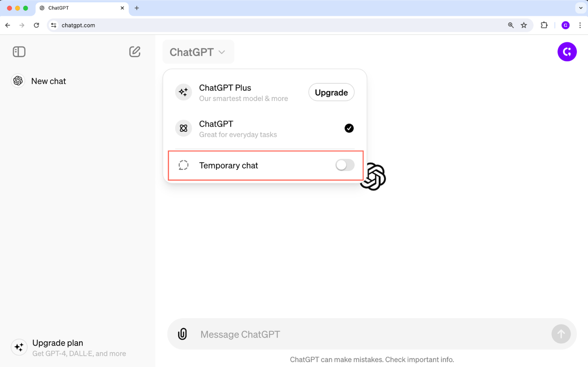Go forward with the browser forward arrow
The height and width of the screenshot is (367, 588).
[x=22, y=25]
